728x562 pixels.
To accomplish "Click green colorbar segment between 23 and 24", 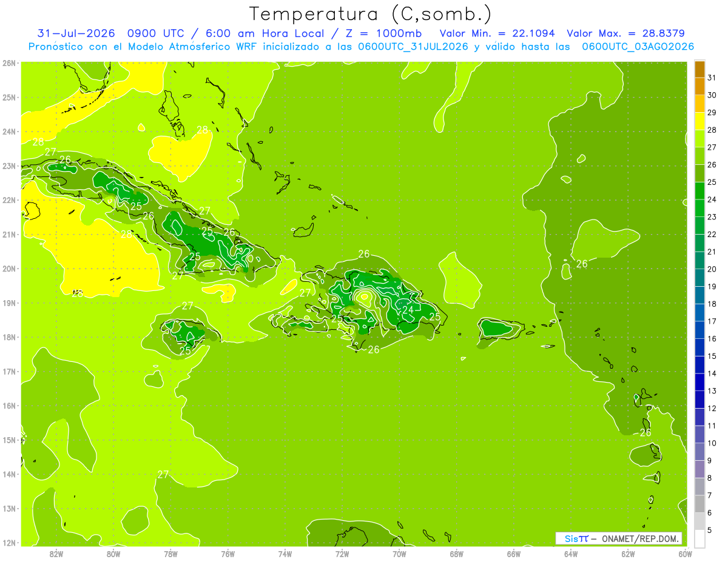I will pyautogui.click(x=699, y=208).
